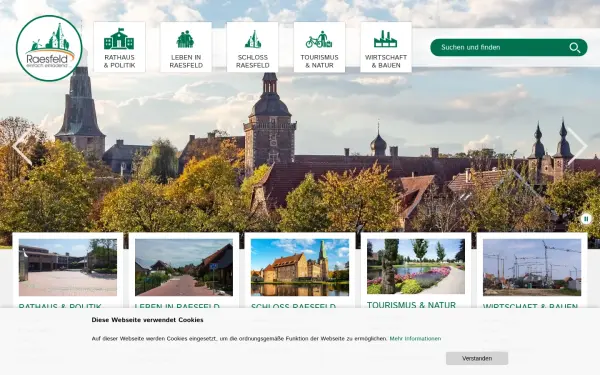Screen dimensions: 600x375
Task: Follow the Rathaus & Politik card heading
Action: (x=60, y=307)
